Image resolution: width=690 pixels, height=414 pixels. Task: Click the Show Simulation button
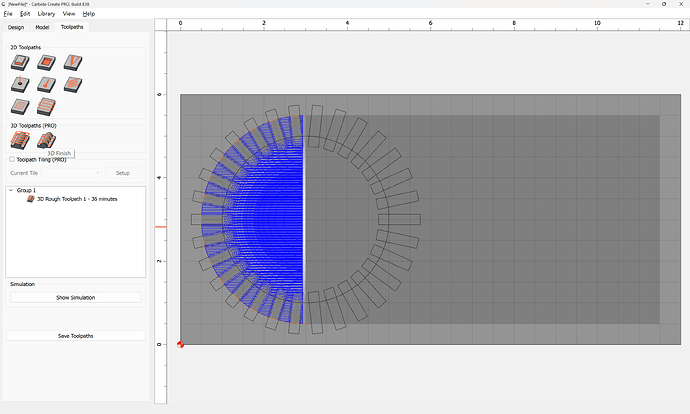point(76,298)
